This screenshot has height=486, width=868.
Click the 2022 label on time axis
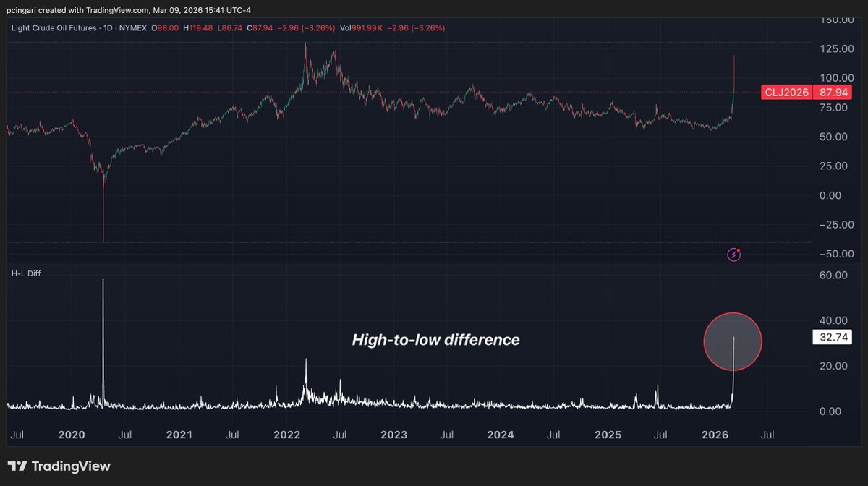pos(286,435)
